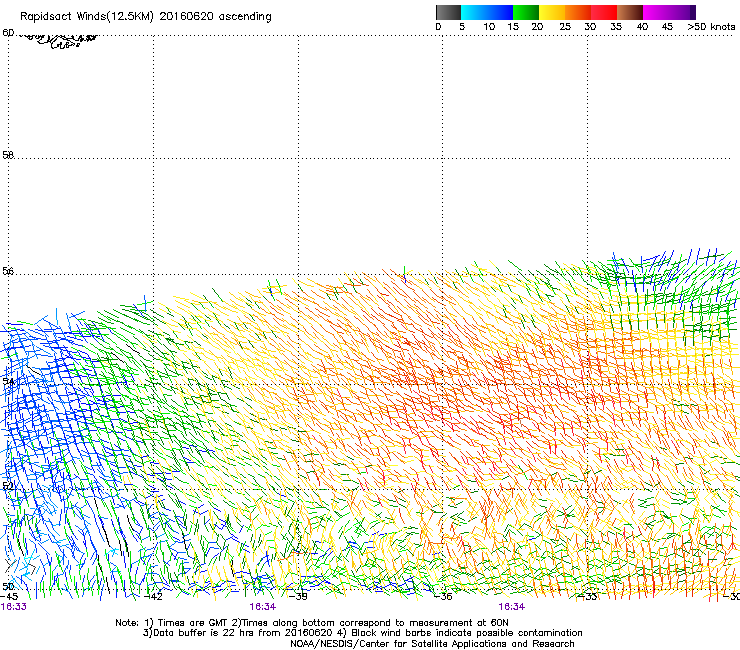Click the purple '16:33' time label
The image size is (740, 650).
14,607
